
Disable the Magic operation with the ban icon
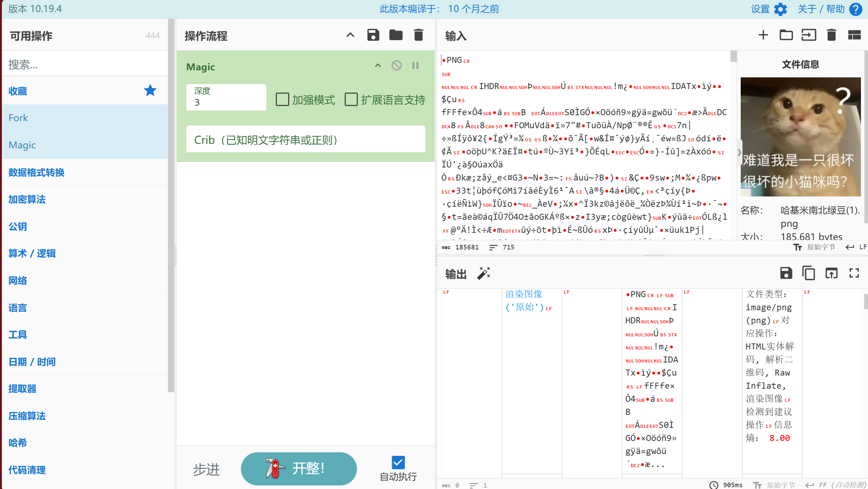point(397,66)
